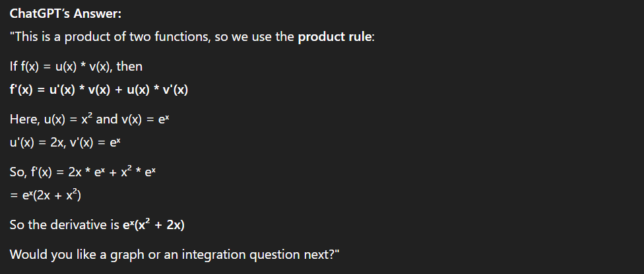644x274 pixels.
Task: Click the text "v(x) = eˣ" after "and"
Action: 145,120
